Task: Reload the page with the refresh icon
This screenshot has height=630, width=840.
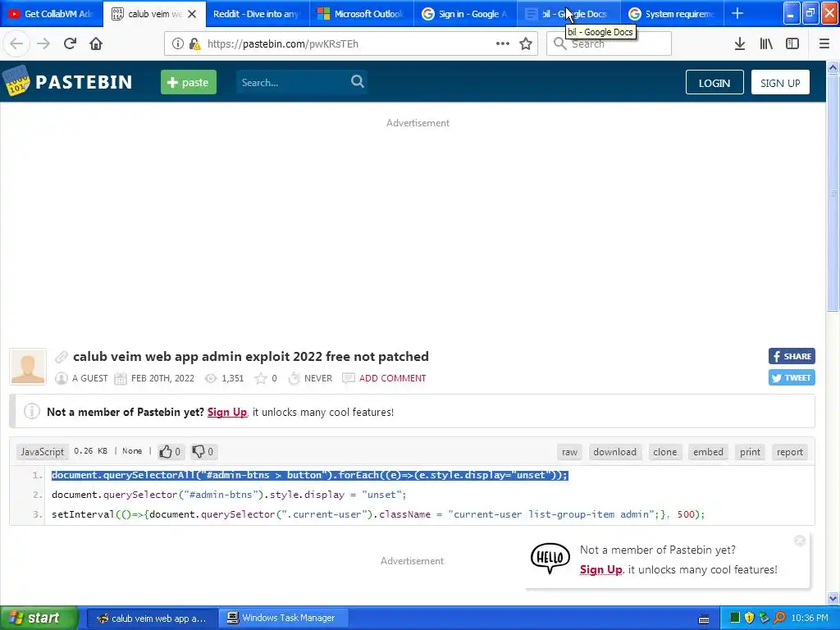Action: pyautogui.click(x=70, y=43)
